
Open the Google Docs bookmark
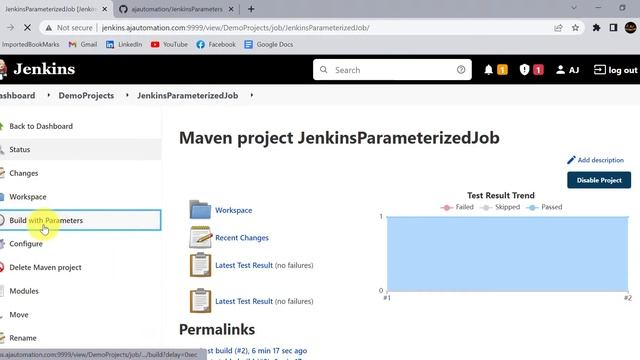pyautogui.click(x=269, y=44)
